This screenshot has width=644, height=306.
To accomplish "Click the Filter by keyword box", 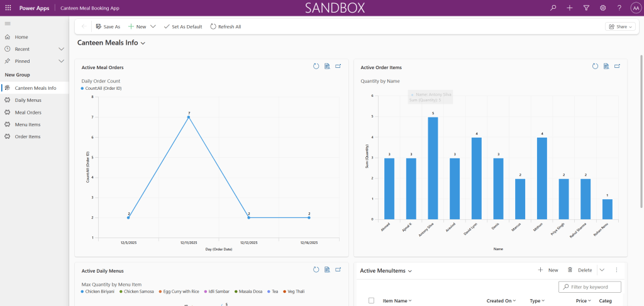I will click(592, 287).
